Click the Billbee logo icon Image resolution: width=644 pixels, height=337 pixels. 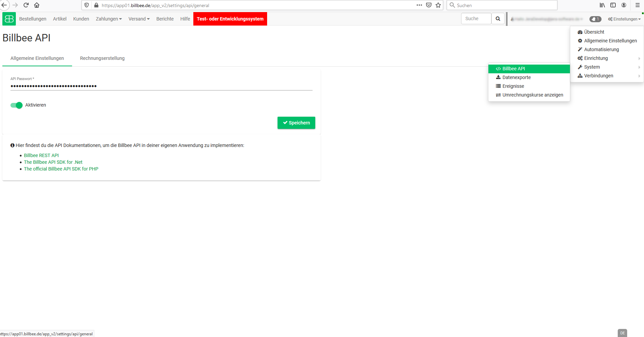pyautogui.click(x=9, y=19)
